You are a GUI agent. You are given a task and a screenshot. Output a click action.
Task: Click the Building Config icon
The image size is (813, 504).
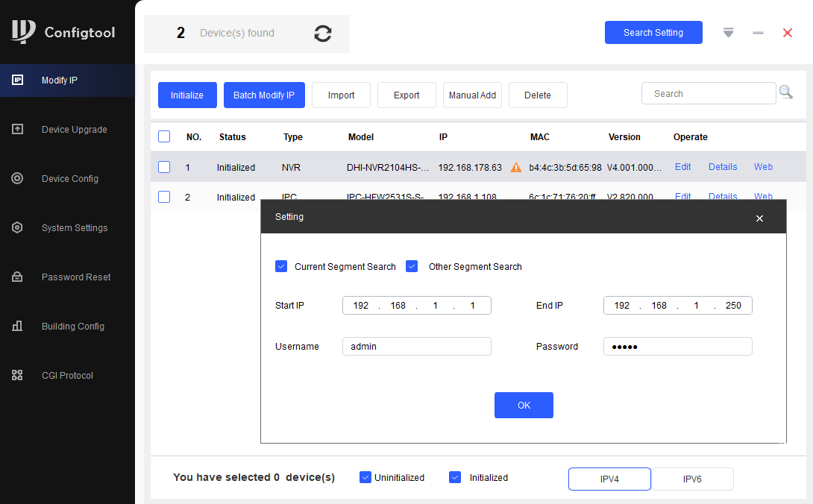(17, 327)
